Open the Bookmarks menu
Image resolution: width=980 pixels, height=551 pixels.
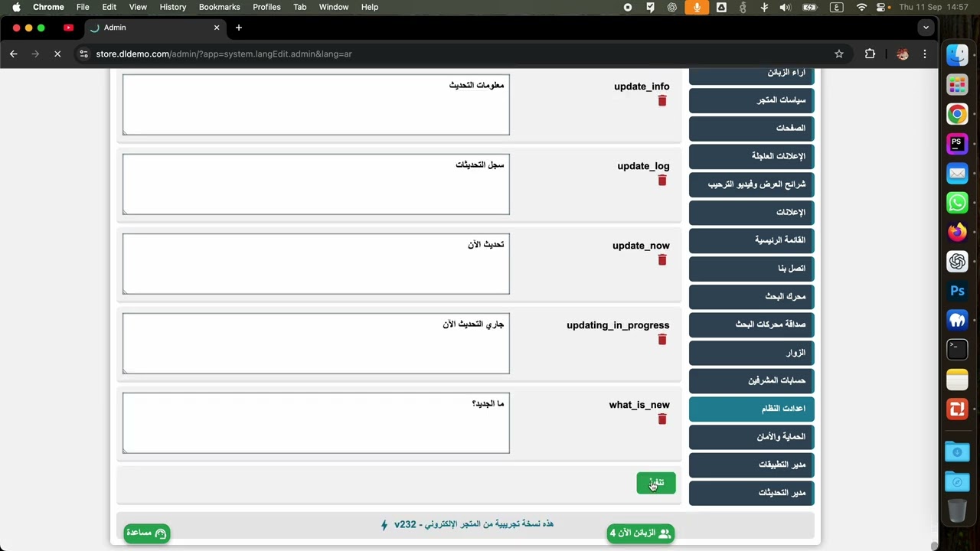219,7
